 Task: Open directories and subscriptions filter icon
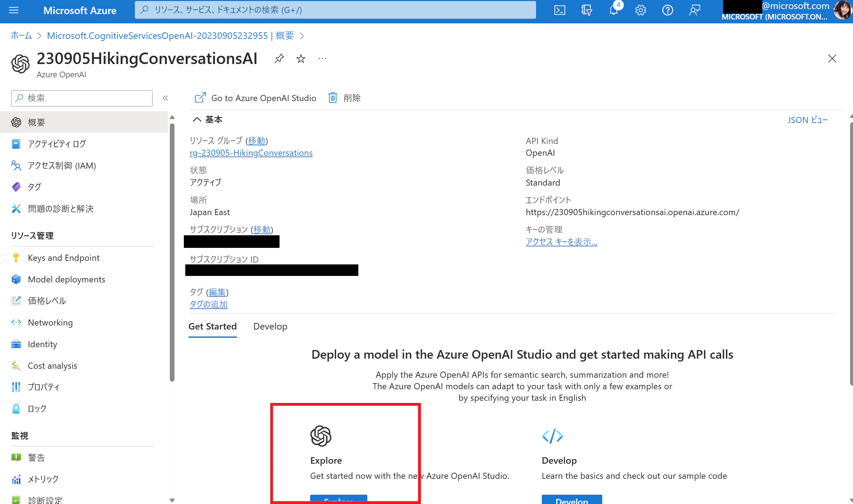587,10
